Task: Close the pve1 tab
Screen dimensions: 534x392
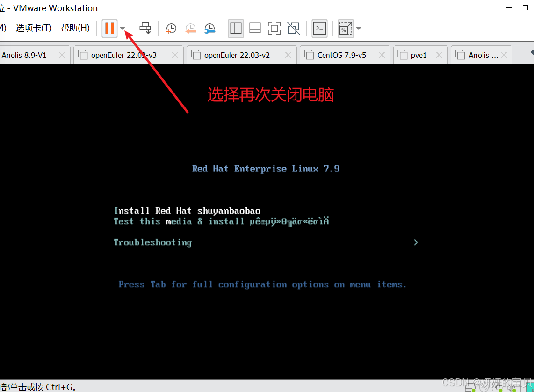Action: (440, 55)
